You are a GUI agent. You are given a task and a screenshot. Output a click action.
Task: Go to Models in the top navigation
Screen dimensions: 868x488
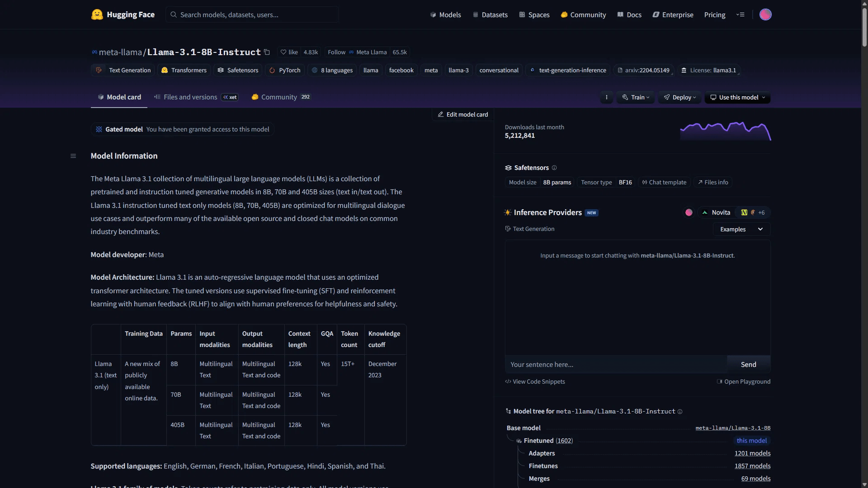445,14
